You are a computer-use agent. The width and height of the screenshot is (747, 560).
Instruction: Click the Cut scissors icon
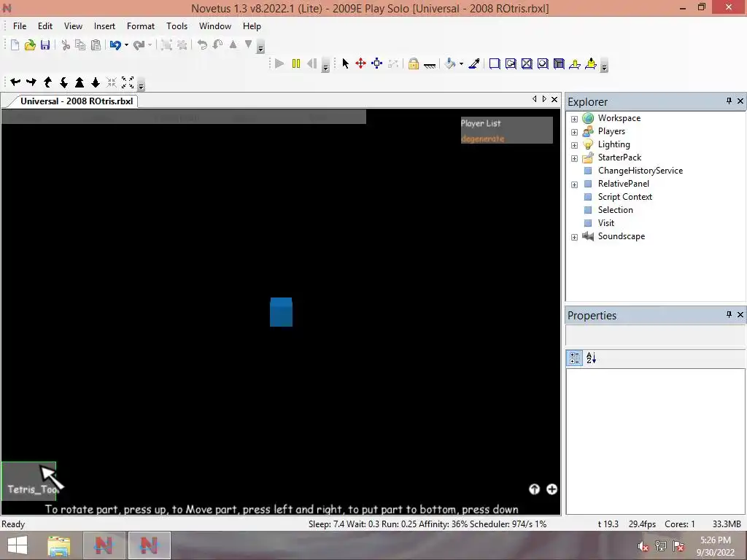[x=66, y=44]
